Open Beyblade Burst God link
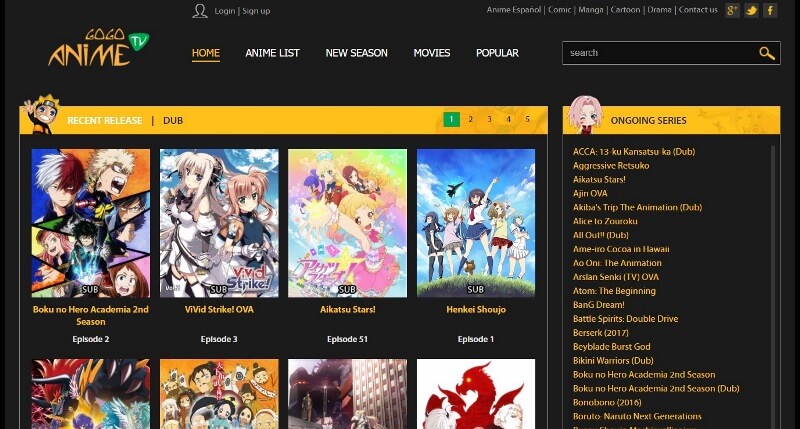 click(x=612, y=347)
